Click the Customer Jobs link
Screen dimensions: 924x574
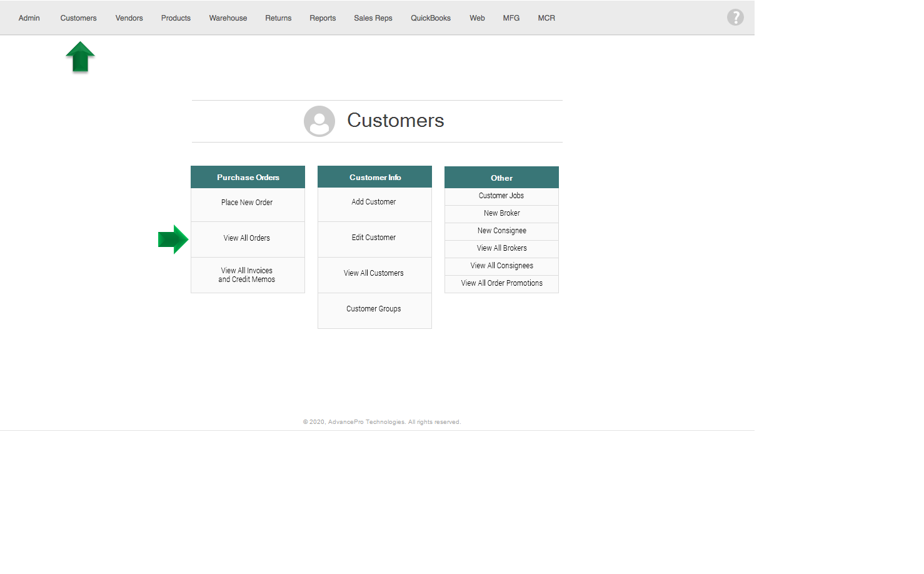[x=501, y=196]
